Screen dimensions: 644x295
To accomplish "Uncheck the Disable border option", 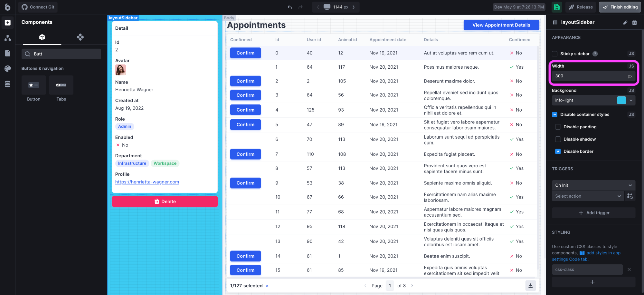I will tap(558, 151).
